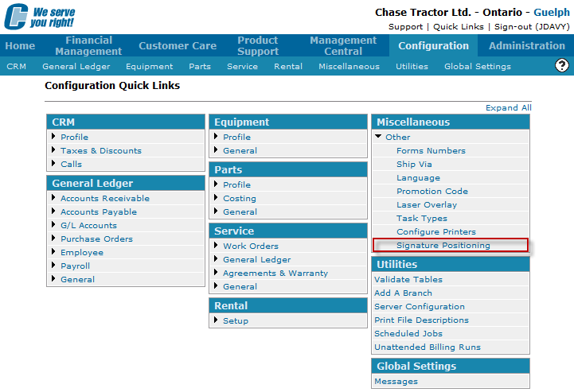Expand Purchase Orders arrow
Viewport: 574px width, 392px height.
[53, 239]
